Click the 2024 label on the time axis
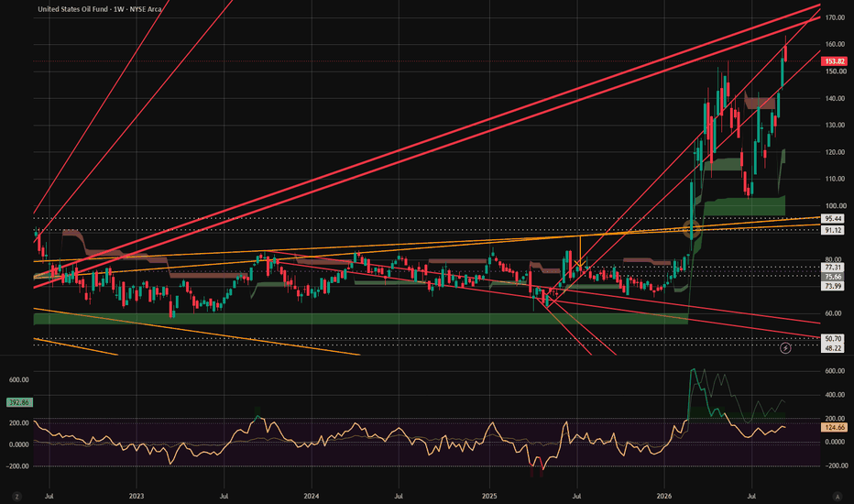Viewport: 854px width, 504px height. coord(311,497)
